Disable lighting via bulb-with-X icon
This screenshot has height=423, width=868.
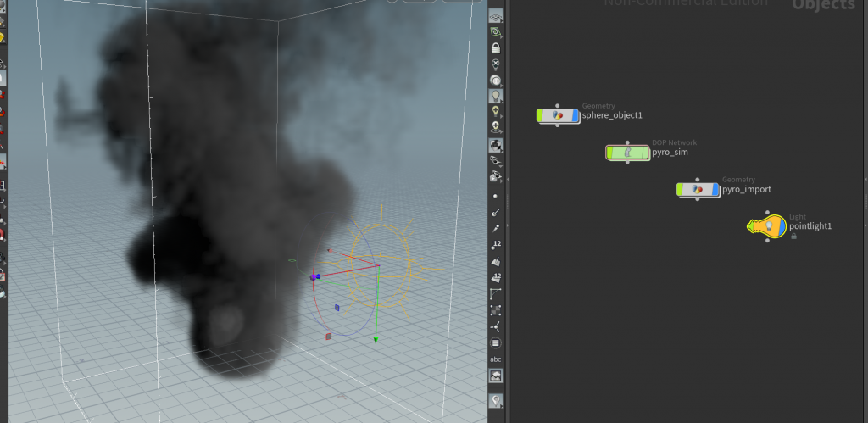495,64
